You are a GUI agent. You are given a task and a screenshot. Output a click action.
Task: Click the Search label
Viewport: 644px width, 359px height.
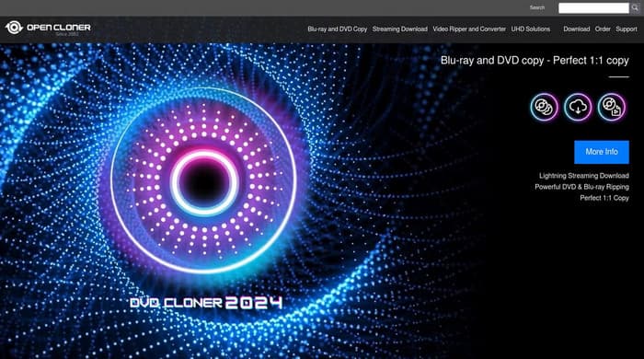coord(536,7)
